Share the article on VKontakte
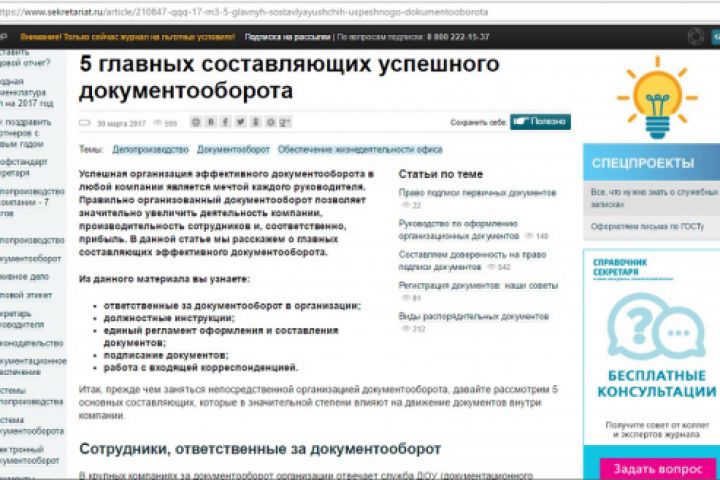 [211, 122]
